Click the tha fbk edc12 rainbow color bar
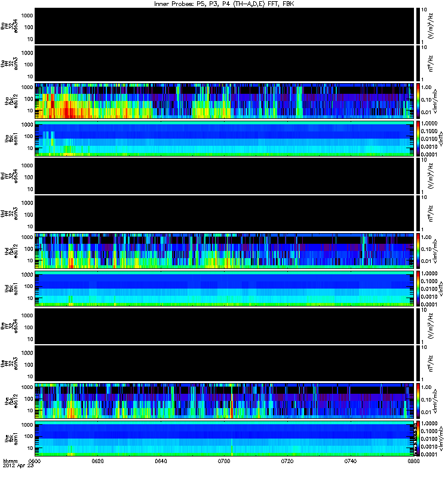Screen dimensions: 448x478 418,101
